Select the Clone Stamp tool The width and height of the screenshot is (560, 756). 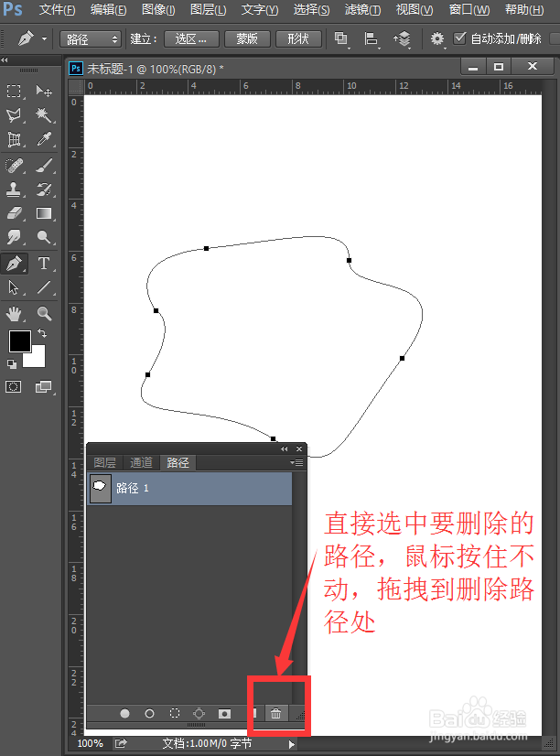click(14, 189)
